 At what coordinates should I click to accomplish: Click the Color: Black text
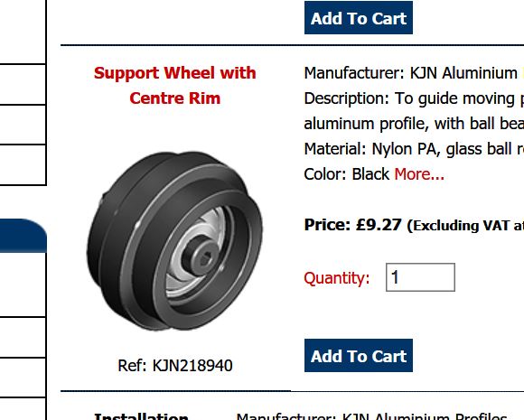[x=347, y=174]
